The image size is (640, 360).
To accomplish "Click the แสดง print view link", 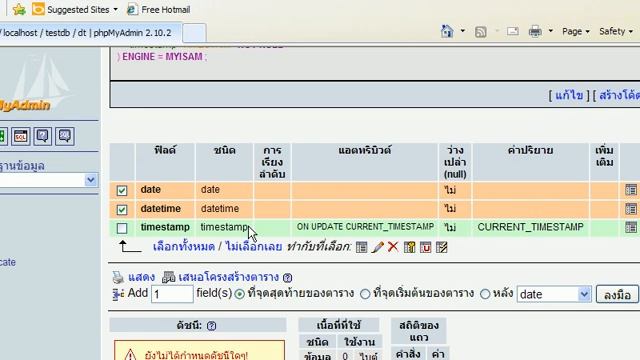I will [142, 277].
